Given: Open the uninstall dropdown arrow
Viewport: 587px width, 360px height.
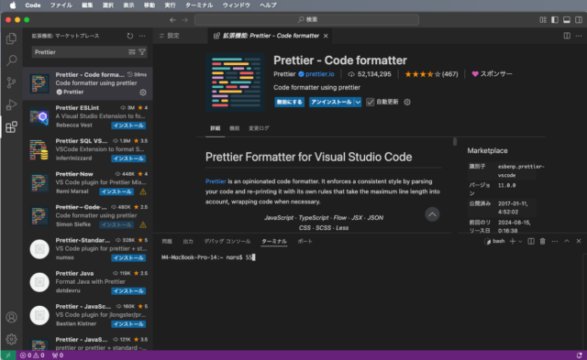Looking at the screenshot, I should coord(358,102).
